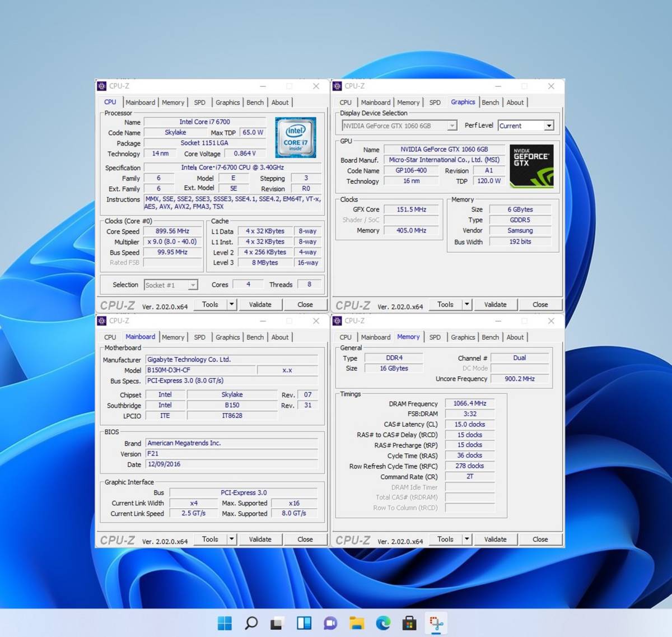The image size is (672, 637).
Task: Click the Core Voltage value 0.864 V
Action: pos(245,154)
